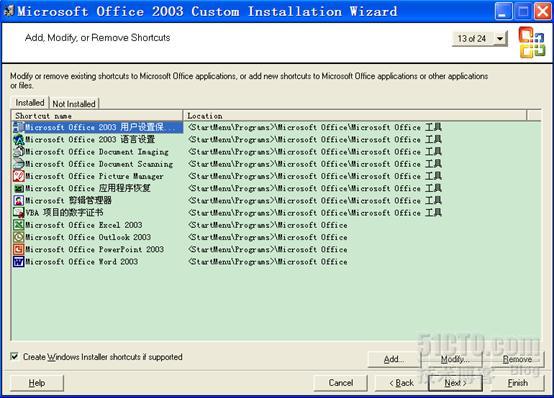Click the Add... button
The height and width of the screenshot is (398, 554).
pyautogui.click(x=394, y=359)
